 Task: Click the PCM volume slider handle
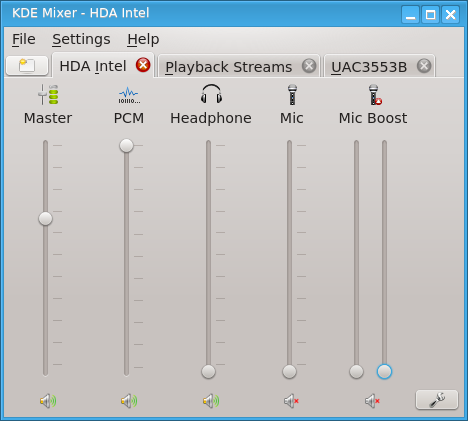126,145
